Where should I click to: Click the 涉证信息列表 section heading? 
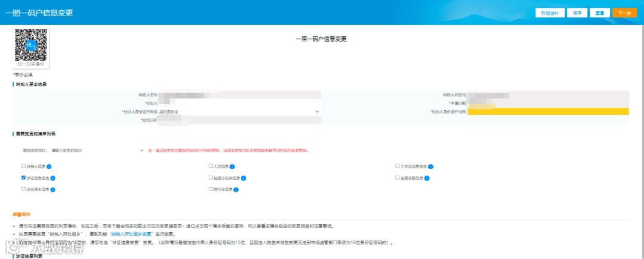(x=29, y=257)
